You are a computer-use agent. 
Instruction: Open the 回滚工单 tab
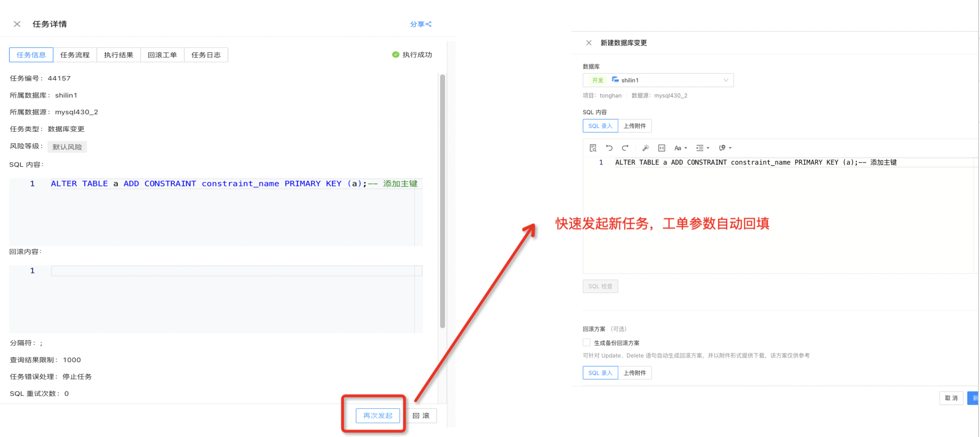(162, 55)
